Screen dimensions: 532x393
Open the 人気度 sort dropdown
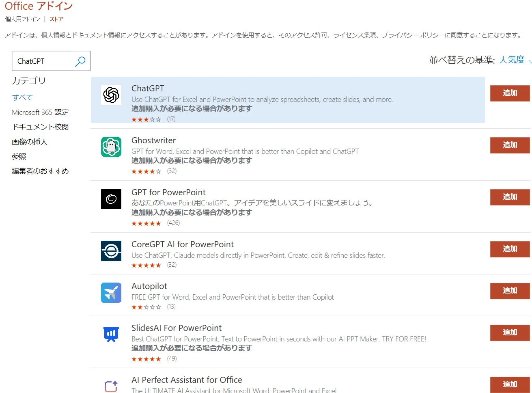tap(515, 60)
